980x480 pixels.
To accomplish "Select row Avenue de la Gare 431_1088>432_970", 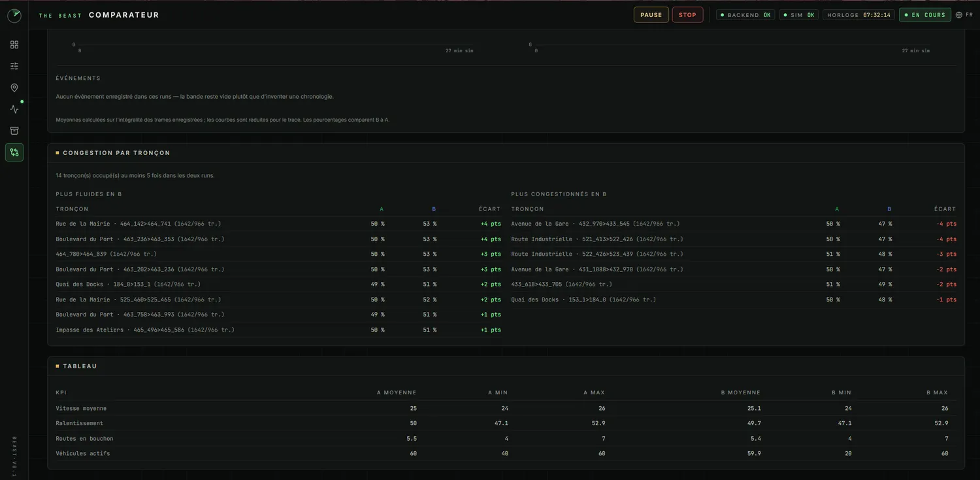I will tap(734, 269).
